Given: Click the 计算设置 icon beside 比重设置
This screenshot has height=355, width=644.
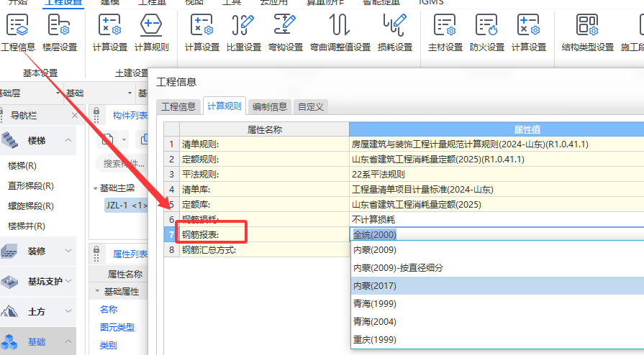Looking at the screenshot, I should (x=201, y=25).
